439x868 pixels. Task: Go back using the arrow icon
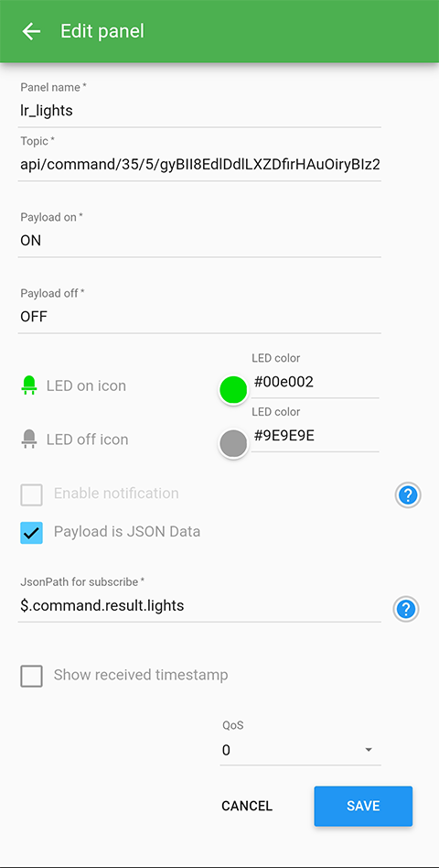[x=31, y=31]
